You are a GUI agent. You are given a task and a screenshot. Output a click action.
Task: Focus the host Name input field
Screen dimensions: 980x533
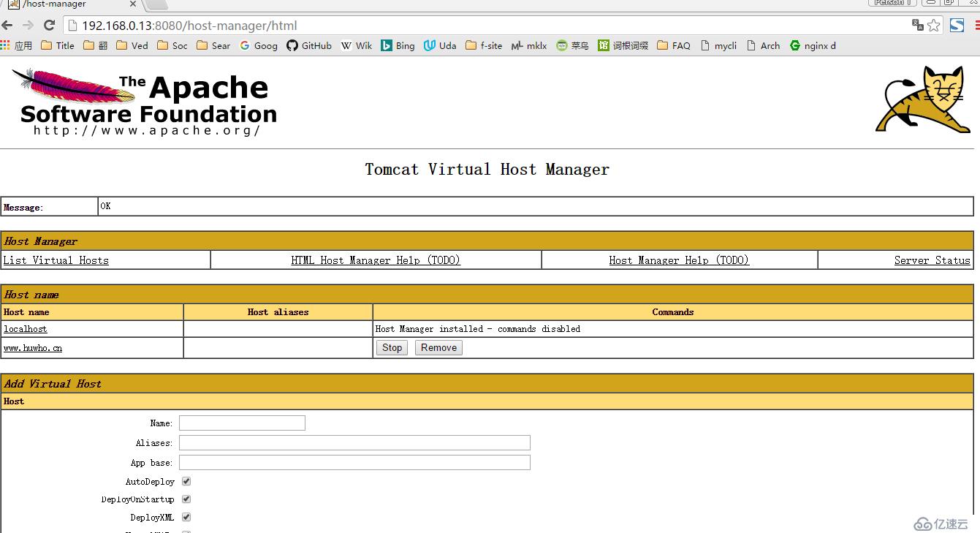tap(242, 423)
